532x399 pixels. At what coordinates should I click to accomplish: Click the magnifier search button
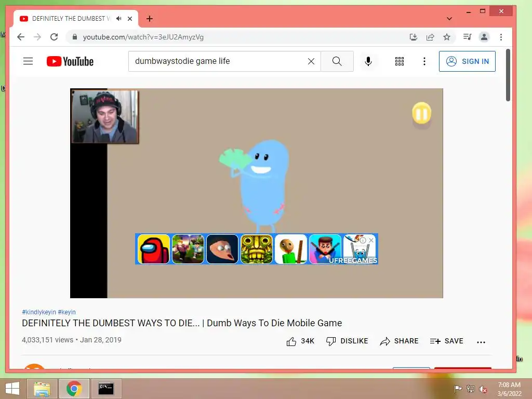[337, 61]
